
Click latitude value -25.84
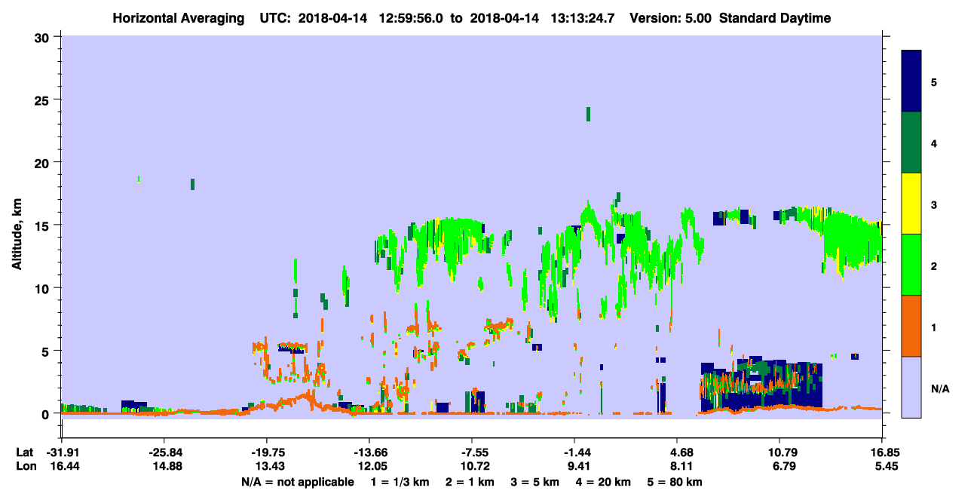pos(164,452)
